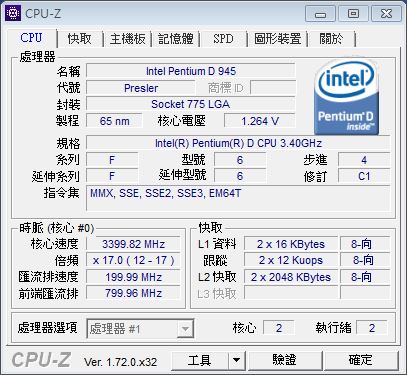
Task: Minimize the CPU-Z window
Action: (x=320, y=14)
